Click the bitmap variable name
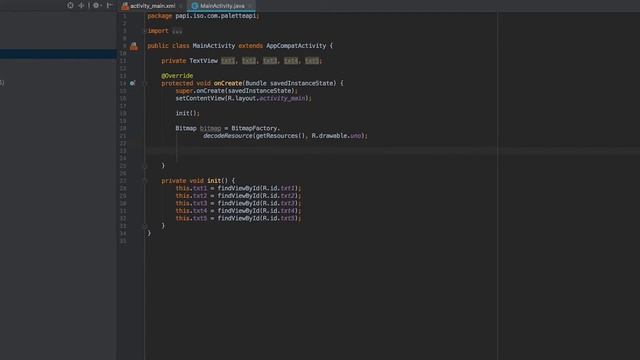Image resolution: width=640 pixels, height=360 pixels. click(x=210, y=128)
